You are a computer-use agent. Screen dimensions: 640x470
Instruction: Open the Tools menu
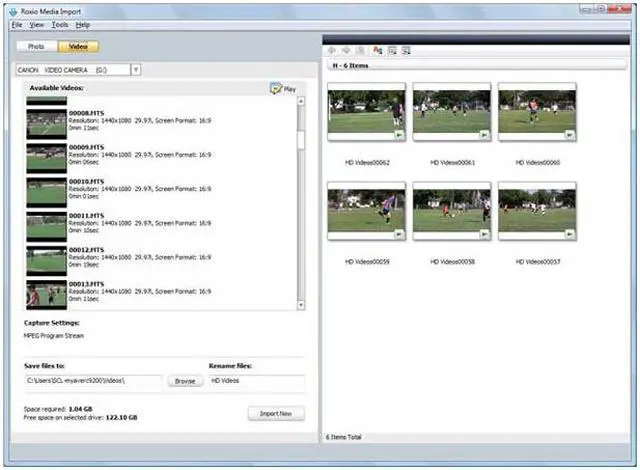click(x=60, y=24)
